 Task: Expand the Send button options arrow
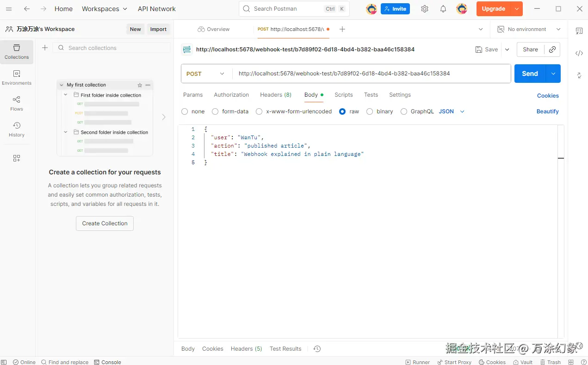[x=553, y=74]
